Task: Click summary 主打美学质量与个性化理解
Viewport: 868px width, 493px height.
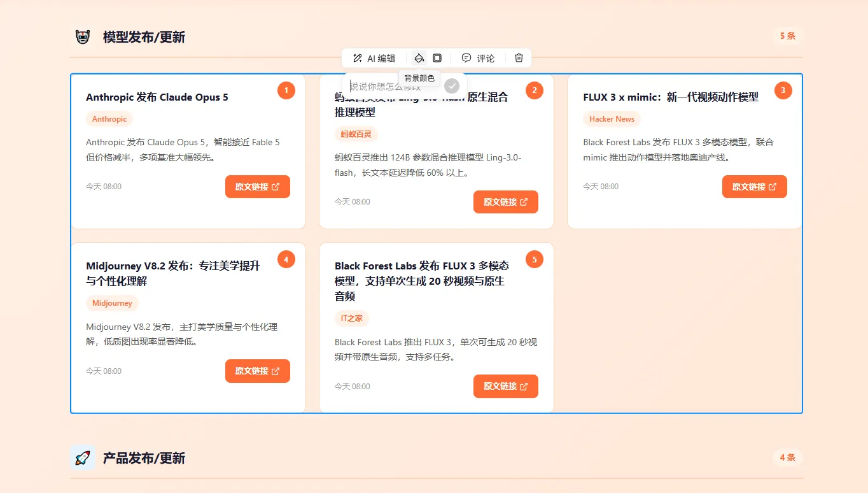Action: point(181,334)
